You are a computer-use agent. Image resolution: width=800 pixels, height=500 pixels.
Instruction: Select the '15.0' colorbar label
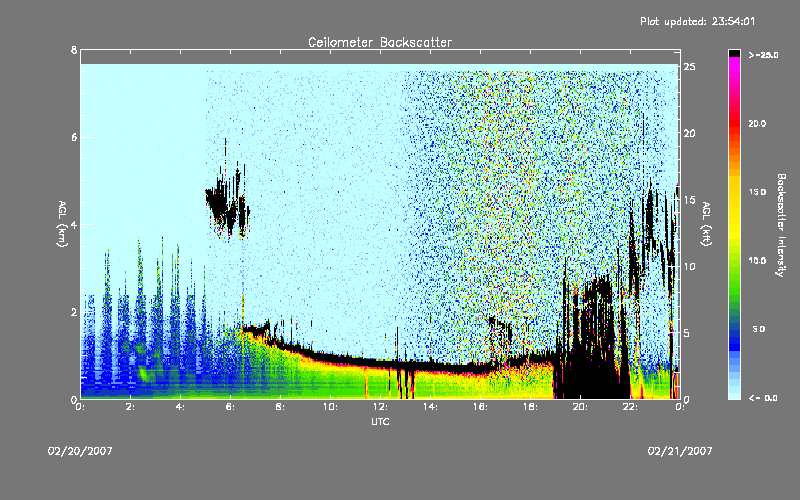[757, 192]
